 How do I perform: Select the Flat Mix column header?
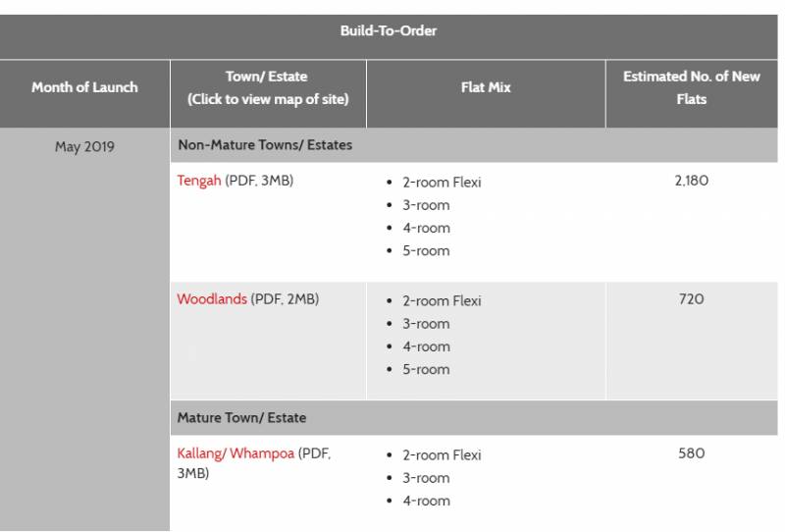click(486, 87)
